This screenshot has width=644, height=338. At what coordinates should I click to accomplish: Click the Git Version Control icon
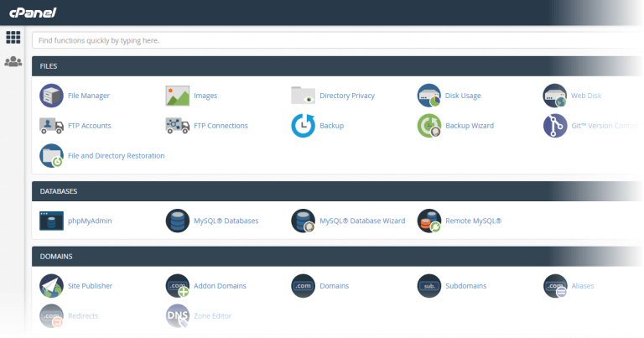[x=555, y=126]
